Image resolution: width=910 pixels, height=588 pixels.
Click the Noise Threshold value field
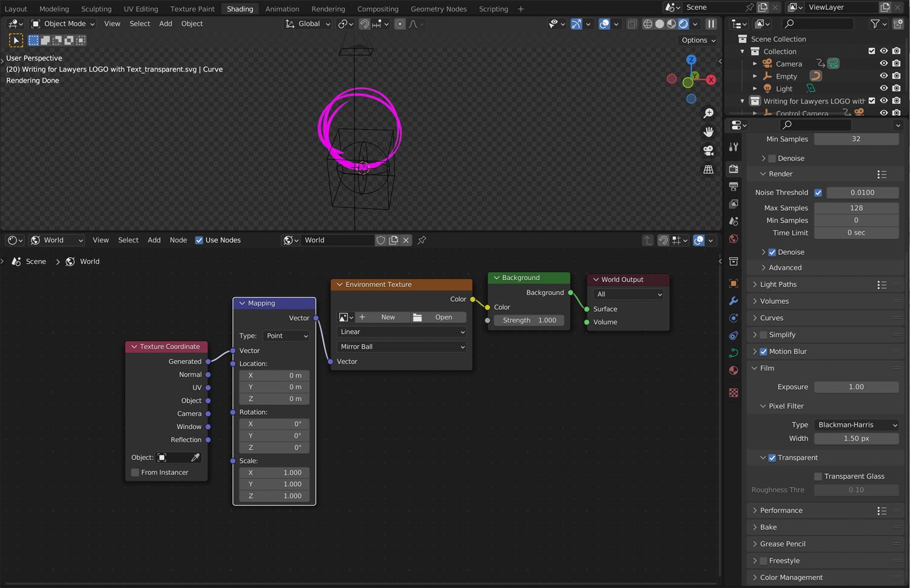pos(862,192)
